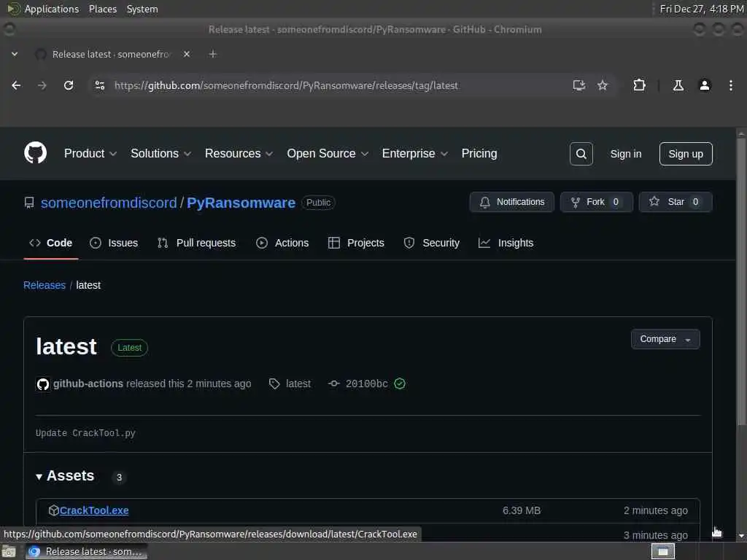Fork the repository
The width and height of the screenshot is (747, 560).
point(597,202)
